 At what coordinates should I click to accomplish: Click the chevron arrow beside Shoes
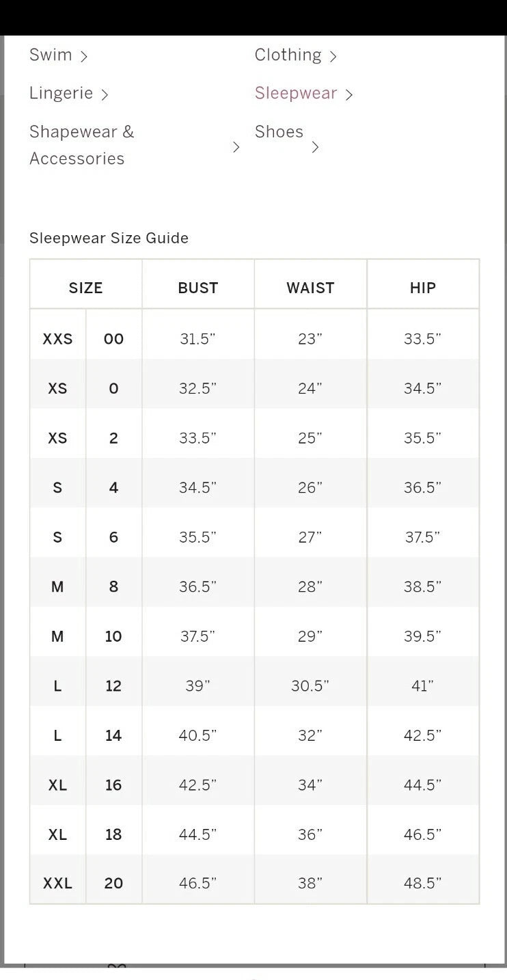[x=315, y=147]
